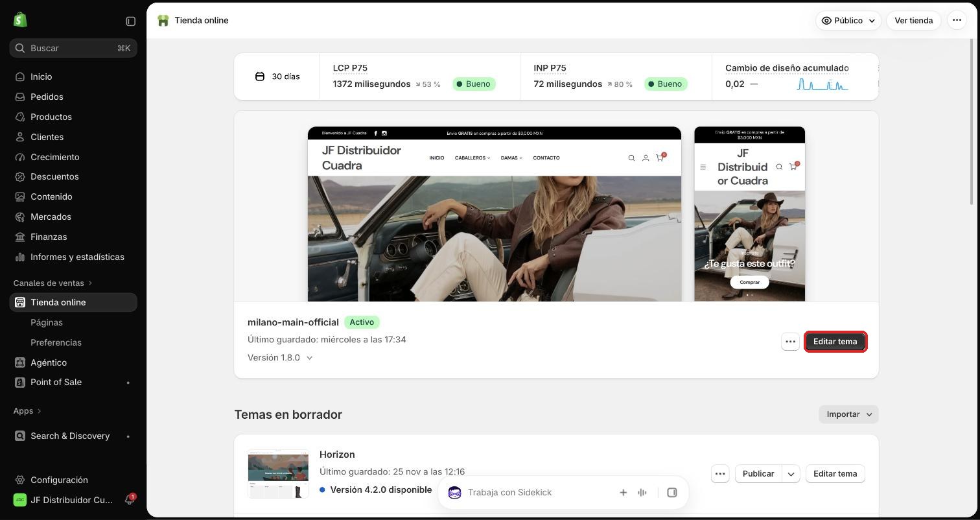Screen dimensions: 980x520
Task: Click the cart icon in the mobile preview
Action: (x=793, y=167)
